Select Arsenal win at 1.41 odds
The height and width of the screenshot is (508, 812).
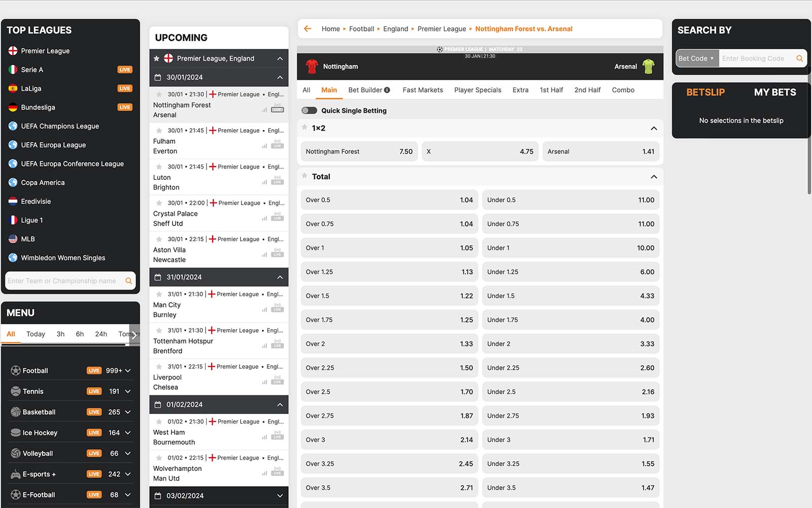tap(600, 151)
